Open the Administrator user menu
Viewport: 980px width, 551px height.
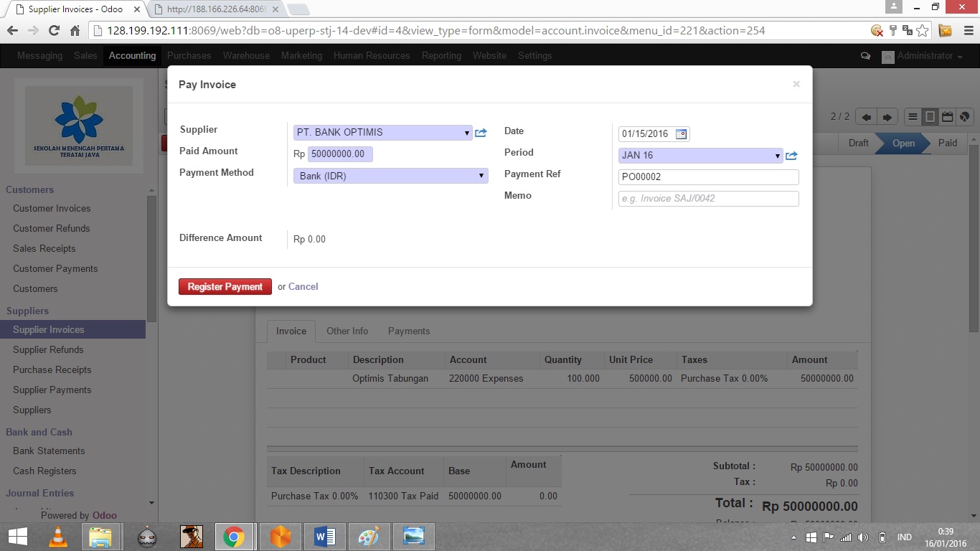coord(923,56)
